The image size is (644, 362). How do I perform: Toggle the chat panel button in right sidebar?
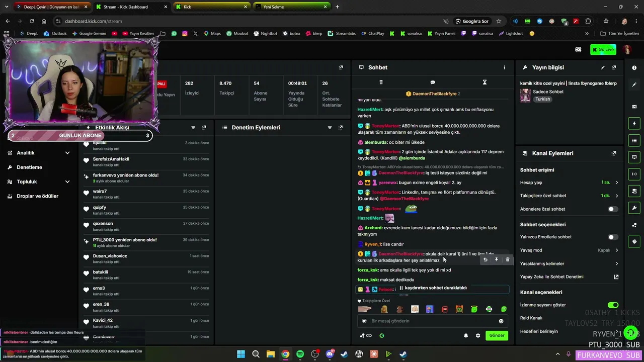tap(634, 157)
